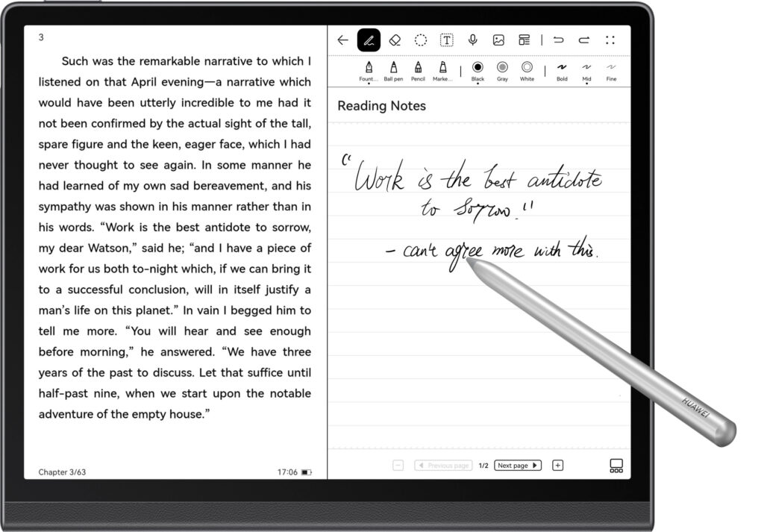Select the handwriting pen tool
Image resolution: width=764 pixels, height=532 pixels.
coord(368,40)
